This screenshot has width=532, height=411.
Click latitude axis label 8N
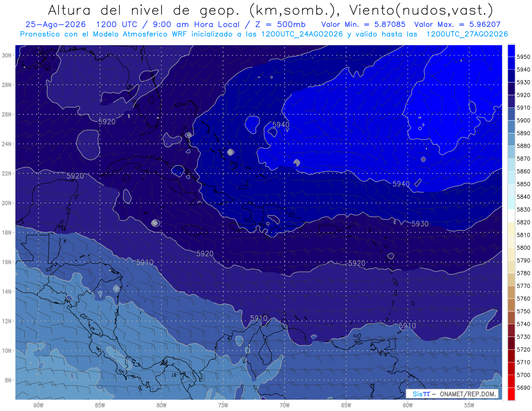(8, 380)
